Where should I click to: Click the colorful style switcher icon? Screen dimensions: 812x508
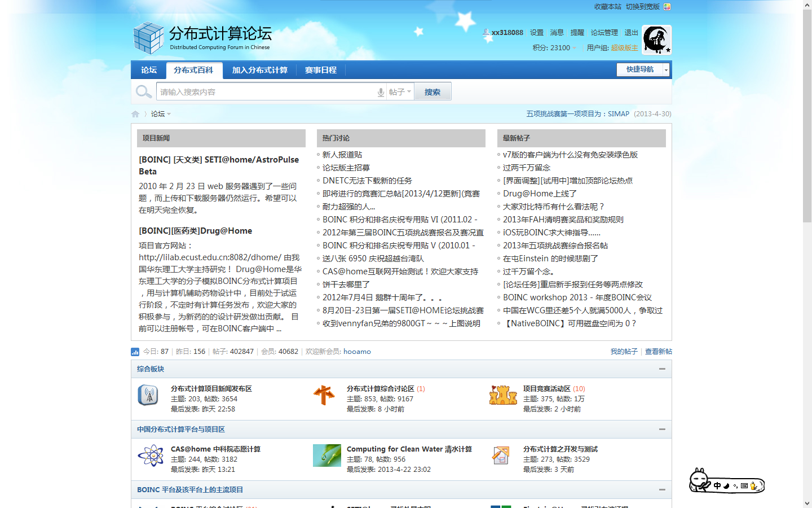(x=667, y=7)
